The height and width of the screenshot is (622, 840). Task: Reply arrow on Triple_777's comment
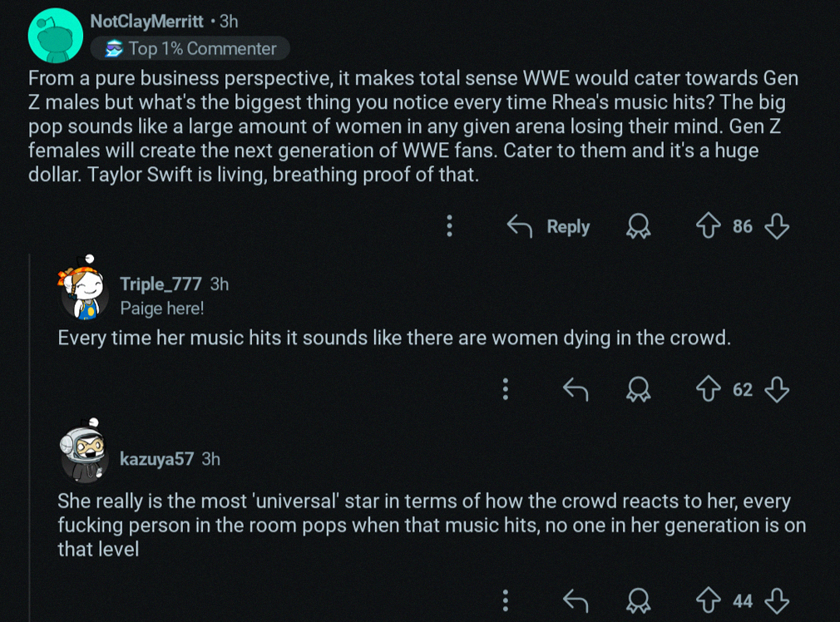pyautogui.click(x=576, y=389)
